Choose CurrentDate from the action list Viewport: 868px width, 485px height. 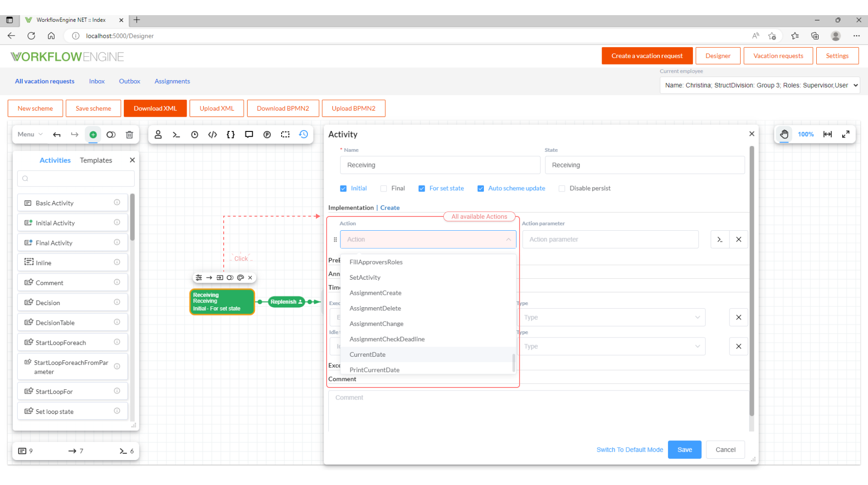368,355
